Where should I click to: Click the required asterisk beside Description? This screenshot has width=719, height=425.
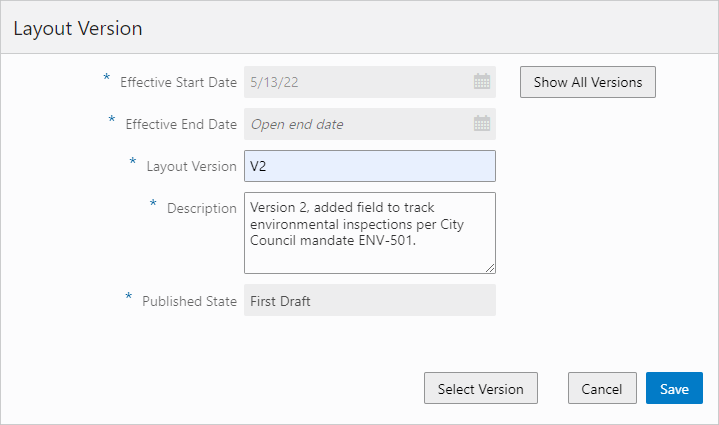[x=153, y=204]
